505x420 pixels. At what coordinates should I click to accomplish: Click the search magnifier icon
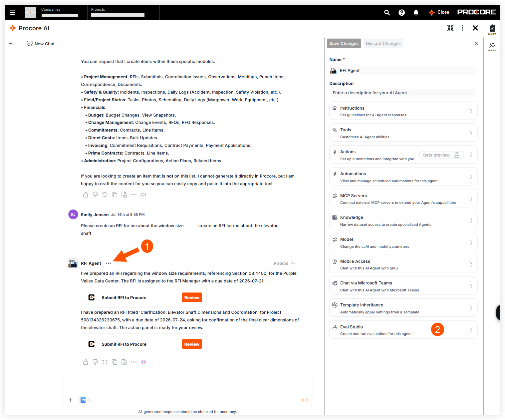click(387, 13)
